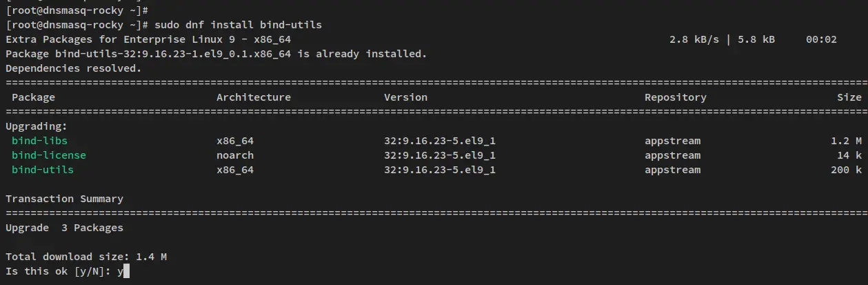The image size is (868, 285).
Task: Click the 'Total download size: 1.4 M' line
Action: coord(86,257)
